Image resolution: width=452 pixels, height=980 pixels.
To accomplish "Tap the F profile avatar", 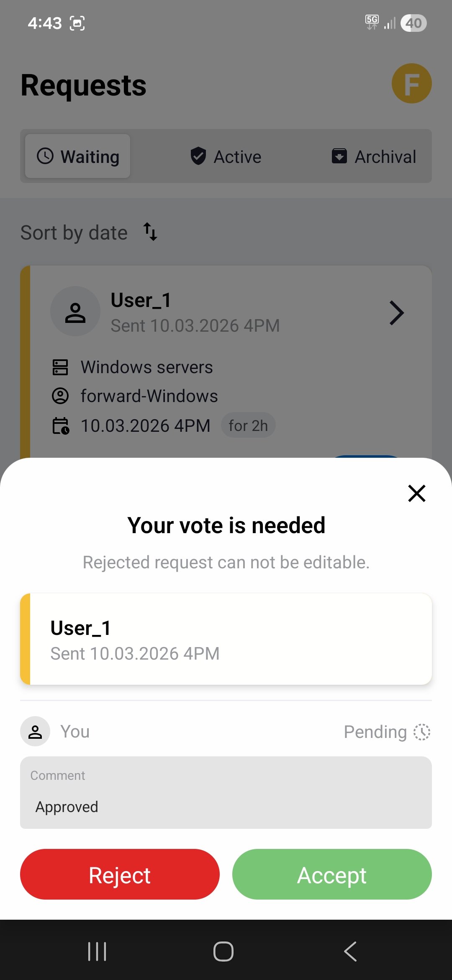I will point(412,83).
